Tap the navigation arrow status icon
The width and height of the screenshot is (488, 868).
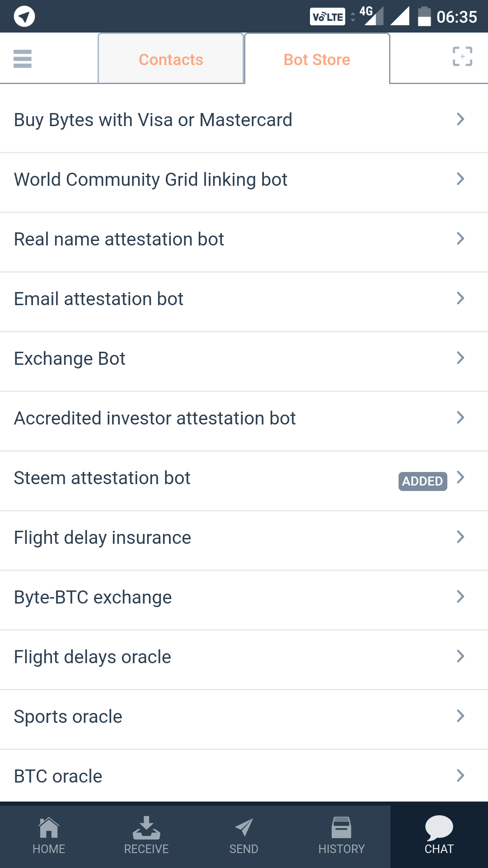[x=24, y=17]
